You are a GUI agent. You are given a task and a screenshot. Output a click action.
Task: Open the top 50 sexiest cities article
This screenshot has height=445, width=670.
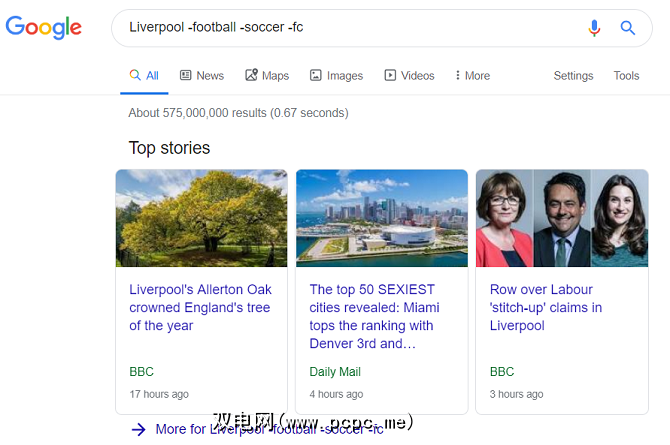point(374,316)
